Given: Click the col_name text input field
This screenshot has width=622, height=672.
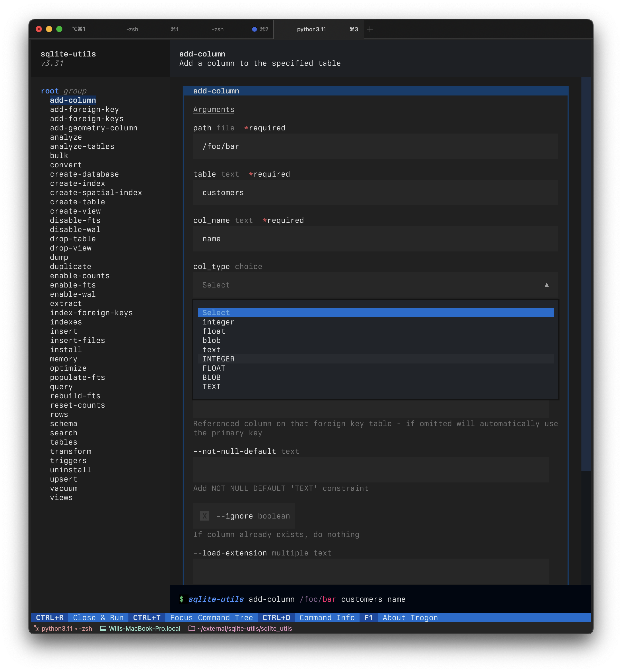Looking at the screenshot, I should [x=375, y=239].
